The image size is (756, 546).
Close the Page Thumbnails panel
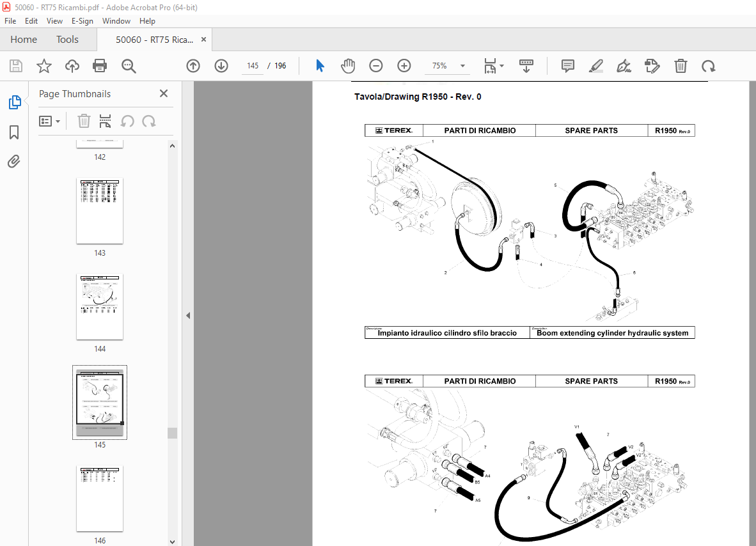point(164,93)
